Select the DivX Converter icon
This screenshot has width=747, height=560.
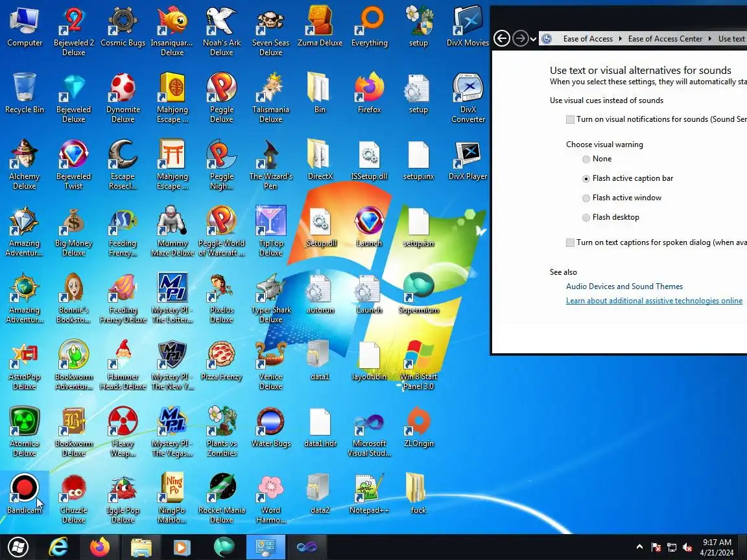click(468, 97)
